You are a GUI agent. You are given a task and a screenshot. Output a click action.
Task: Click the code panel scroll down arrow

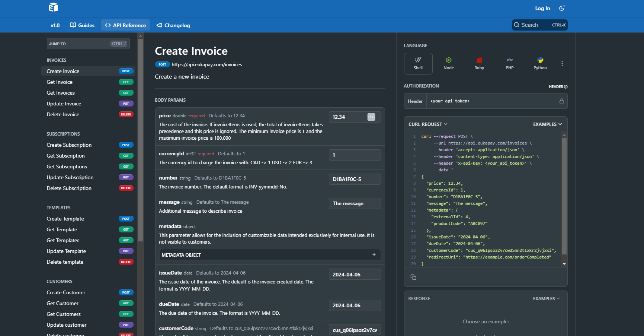[x=564, y=264]
